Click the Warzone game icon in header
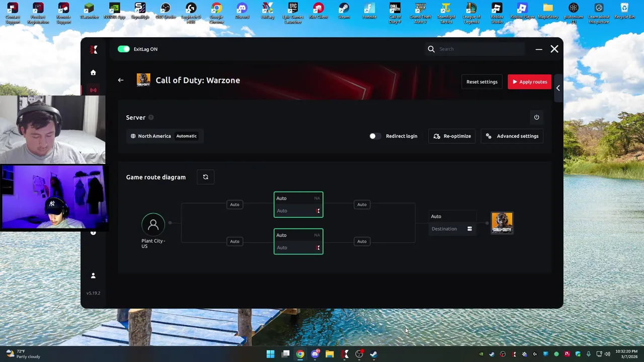 coord(143,80)
